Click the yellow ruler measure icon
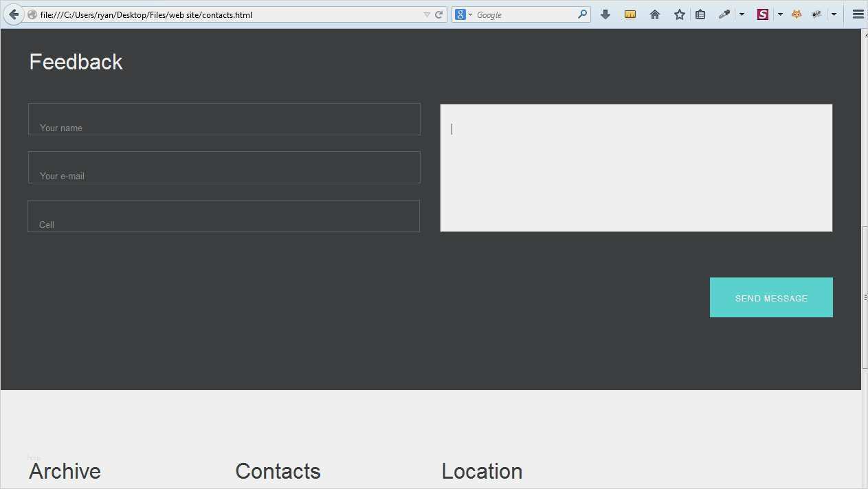Image resolution: width=868 pixels, height=489 pixels. (x=630, y=14)
